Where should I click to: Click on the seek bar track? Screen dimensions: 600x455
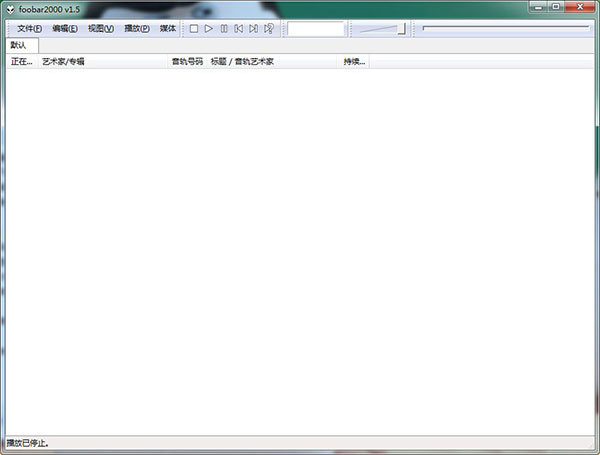coord(505,28)
